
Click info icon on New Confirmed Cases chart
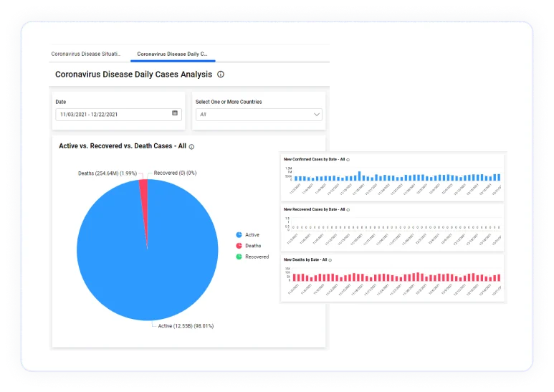[348, 160]
